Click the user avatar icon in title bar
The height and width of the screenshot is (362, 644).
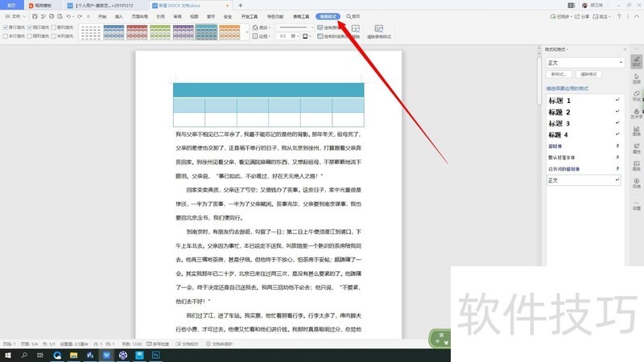click(x=584, y=6)
